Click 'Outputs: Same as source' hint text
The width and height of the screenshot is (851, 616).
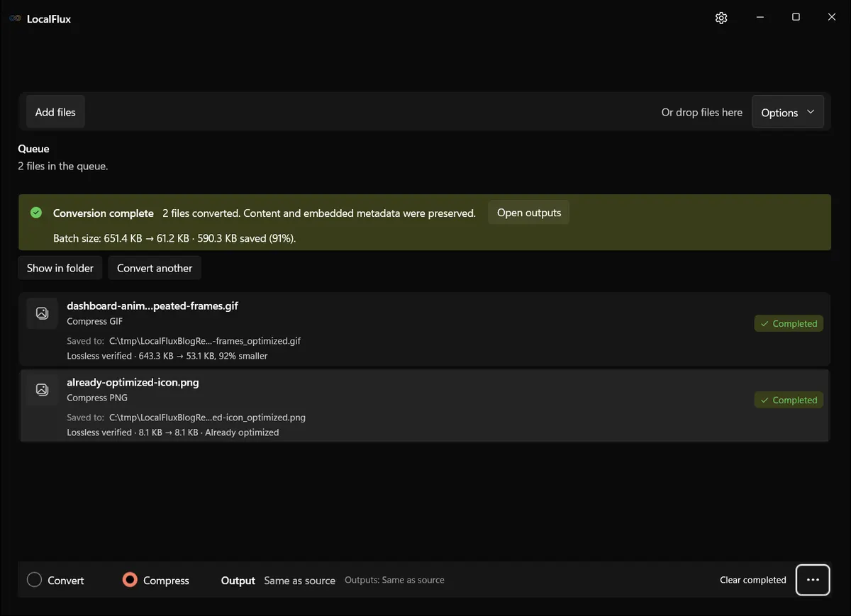point(394,580)
